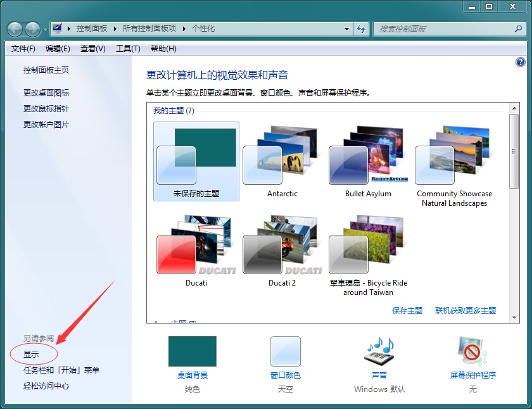Expand the 控制面板 breadcrumb arrow
The width and height of the screenshot is (532, 409).
115,28
